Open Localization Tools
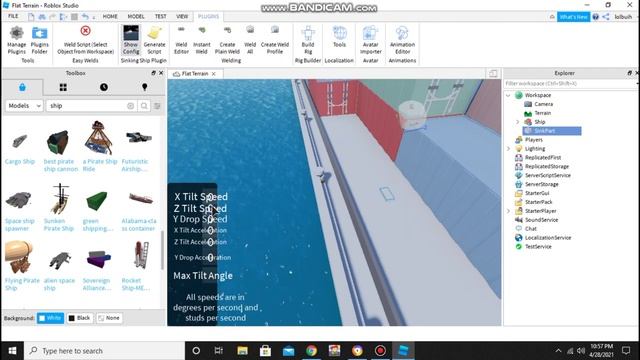Screen dimensions: 640x360 [339, 37]
